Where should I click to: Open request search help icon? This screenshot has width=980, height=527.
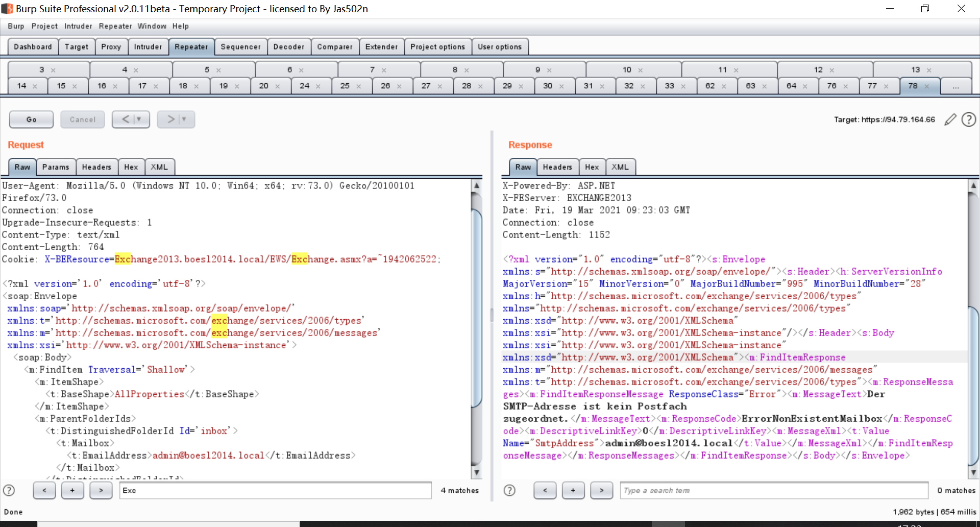9,490
